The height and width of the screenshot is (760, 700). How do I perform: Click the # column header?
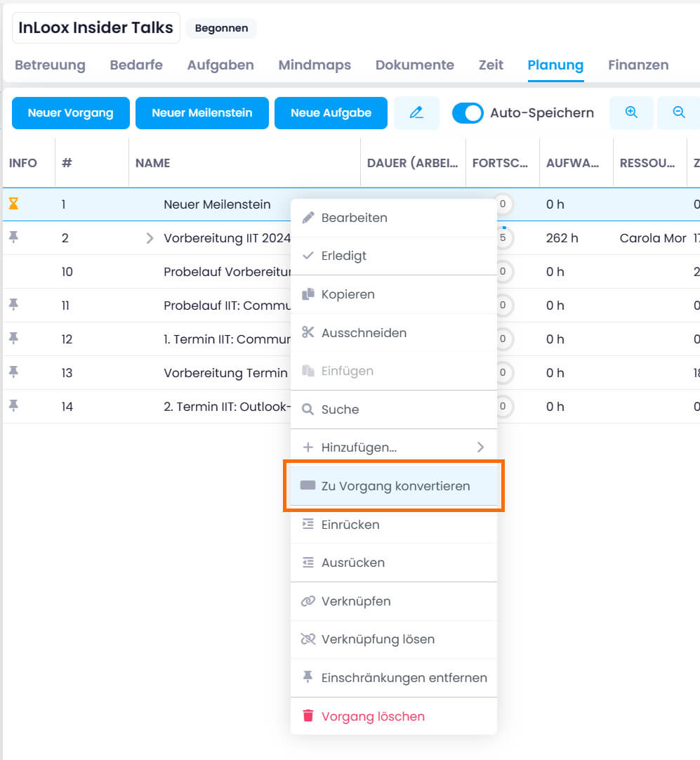(x=92, y=163)
